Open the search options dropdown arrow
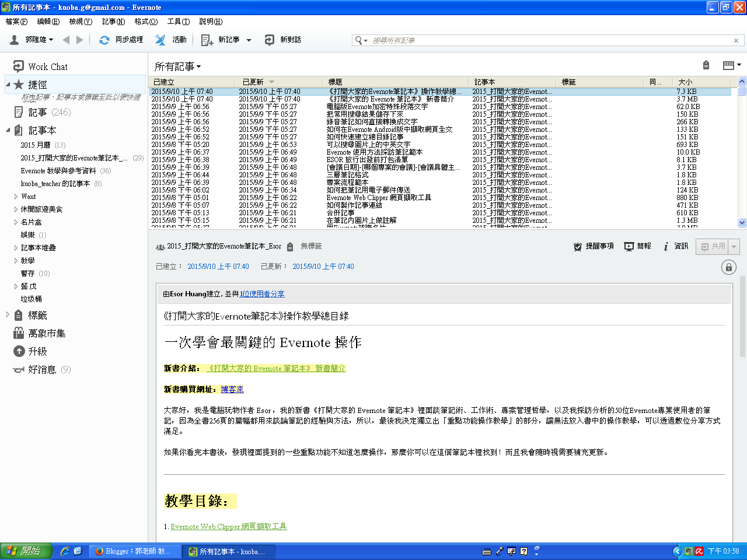The width and height of the screenshot is (747, 560). [x=365, y=41]
